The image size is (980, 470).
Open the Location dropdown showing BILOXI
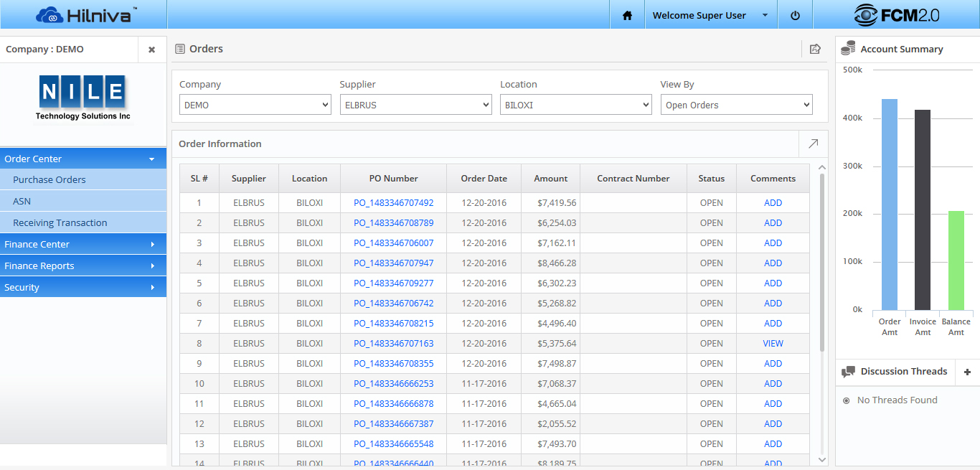[x=575, y=105]
